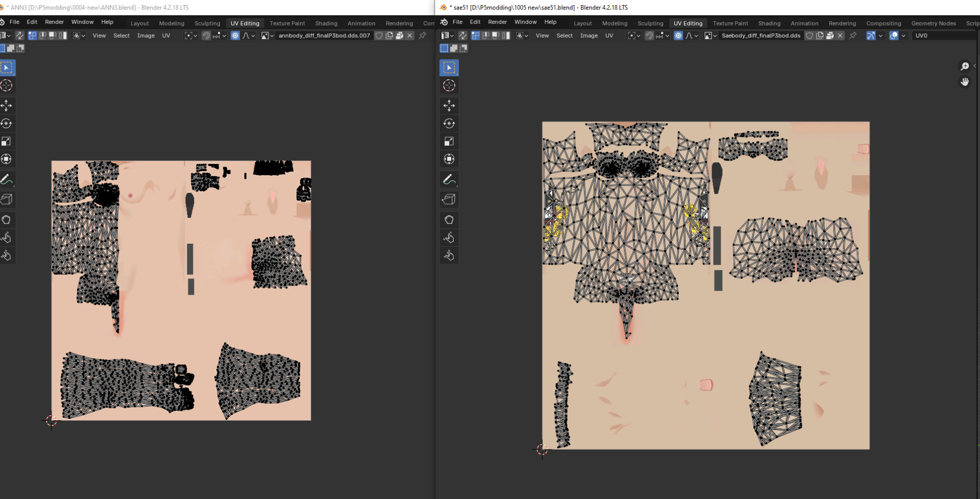Click Select menu button in ANN3 window

tap(121, 36)
